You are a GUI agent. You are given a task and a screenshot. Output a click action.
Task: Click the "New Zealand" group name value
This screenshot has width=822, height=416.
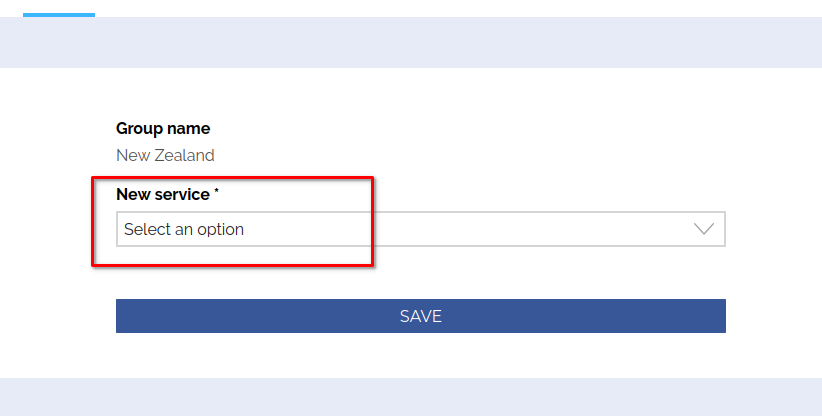coord(165,155)
